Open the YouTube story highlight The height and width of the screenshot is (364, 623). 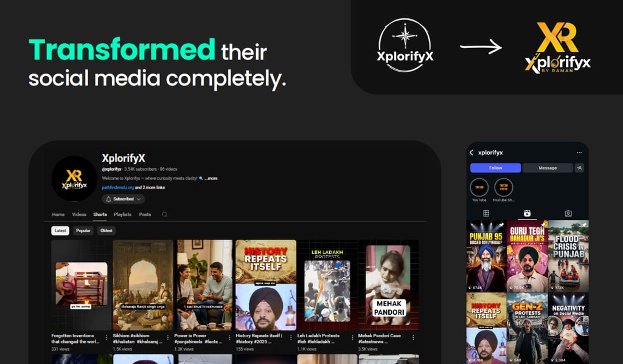click(479, 187)
